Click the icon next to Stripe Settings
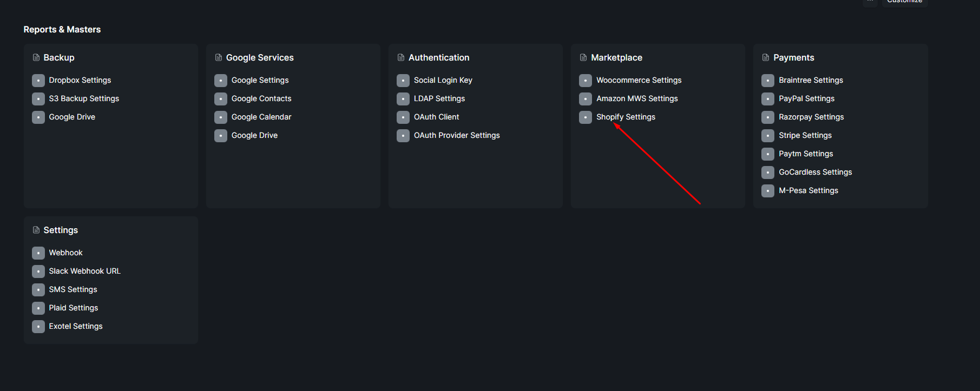Image resolution: width=980 pixels, height=391 pixels. [767, 135]
